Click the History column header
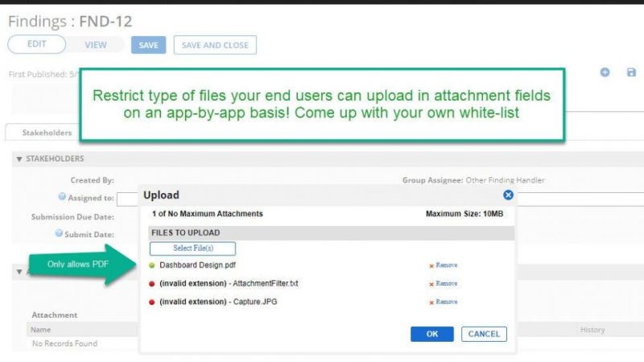 (592, 330)
